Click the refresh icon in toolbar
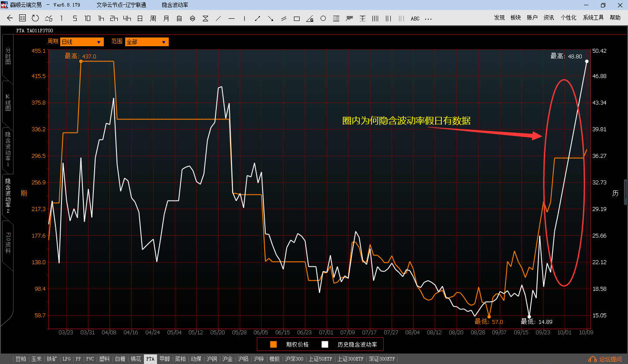The height and width of the screenshot is (364, 628). 35,18
